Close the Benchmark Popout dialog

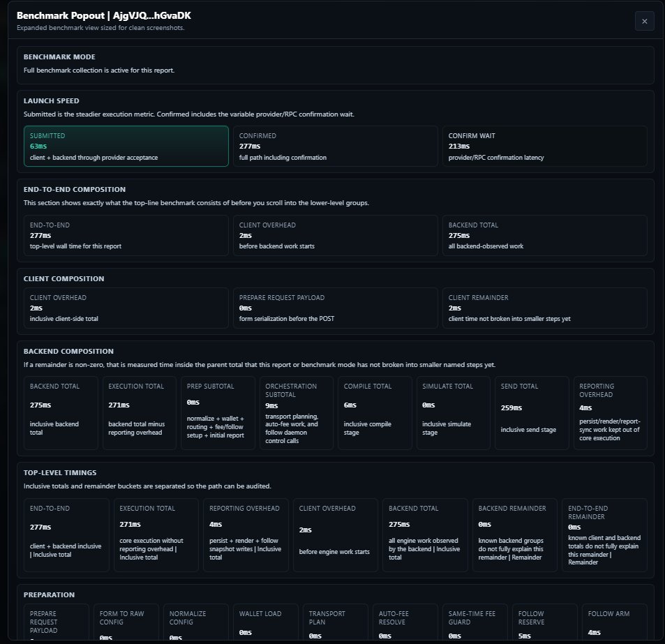tap(644, 21)
